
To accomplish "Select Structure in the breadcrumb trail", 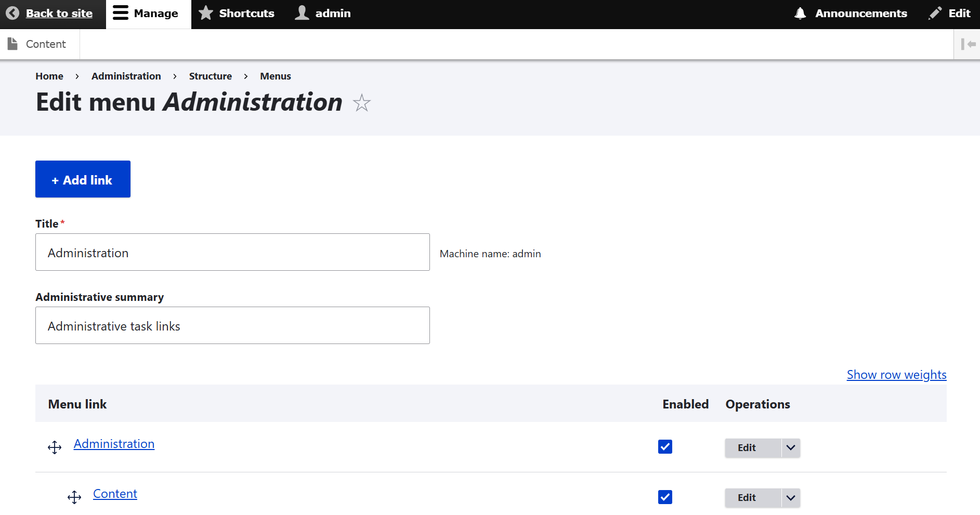I will [x=210, y=76].
